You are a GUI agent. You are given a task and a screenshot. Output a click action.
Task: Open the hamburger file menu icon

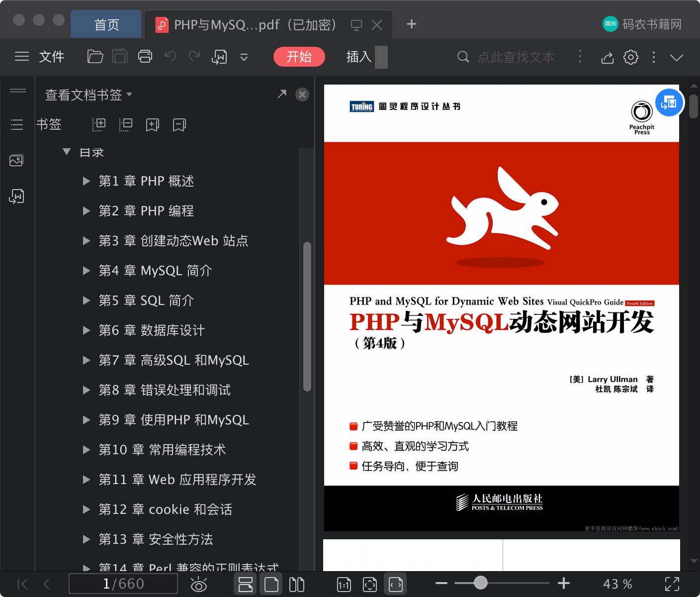(21, 57)
